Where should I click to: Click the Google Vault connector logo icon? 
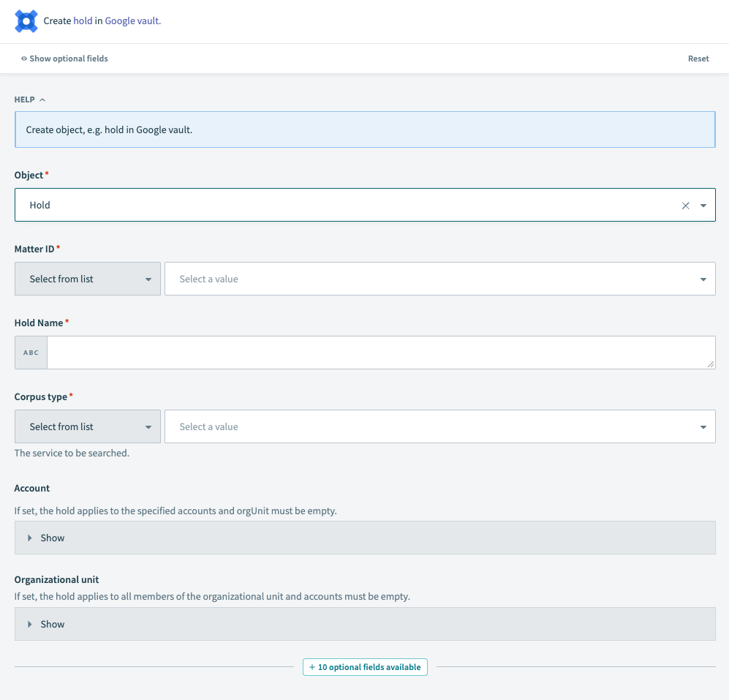point(26,21)
